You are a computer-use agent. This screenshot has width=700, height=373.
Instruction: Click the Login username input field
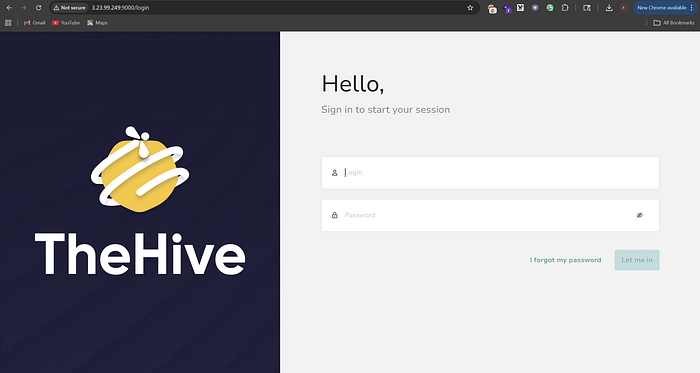click(x=490, y=173)
